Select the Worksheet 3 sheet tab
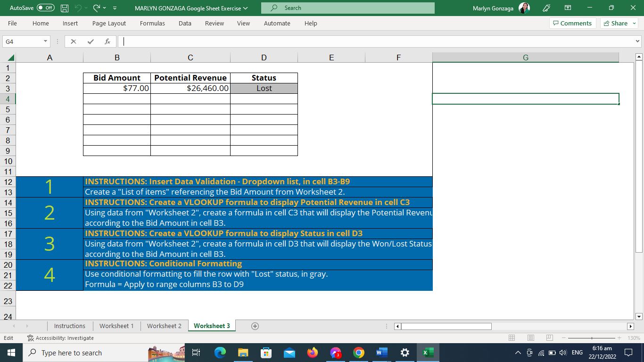The width and height of the screenshot is (644, 362). 212,326
